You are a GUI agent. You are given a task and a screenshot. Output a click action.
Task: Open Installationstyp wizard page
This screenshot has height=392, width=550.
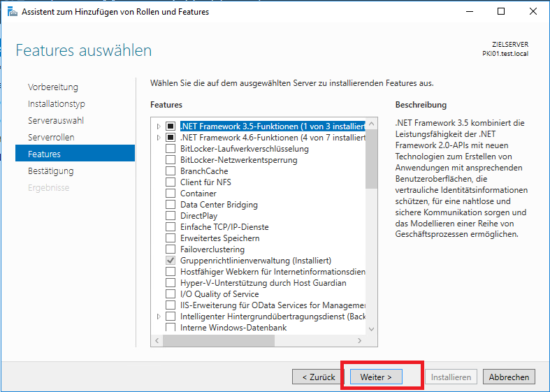click(x=57, y=104)
